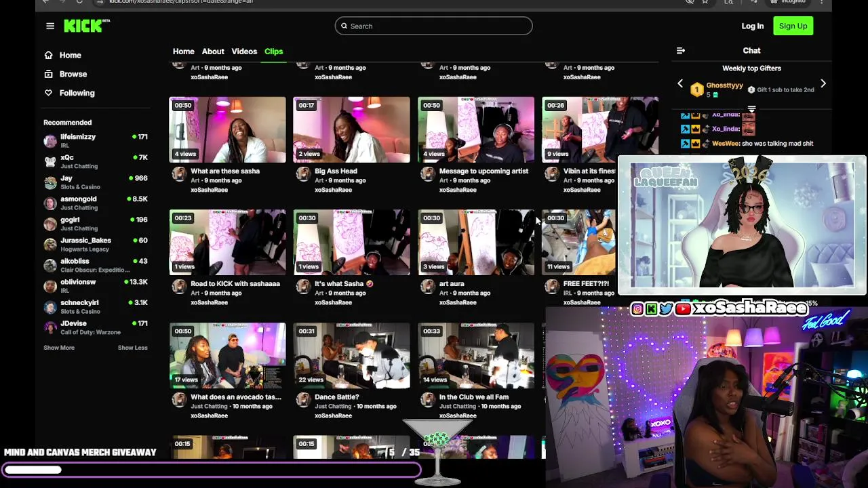This screenshot has width=868, height=488.
Task: Collapse the chat panel icon
Action: coord(681,51)
